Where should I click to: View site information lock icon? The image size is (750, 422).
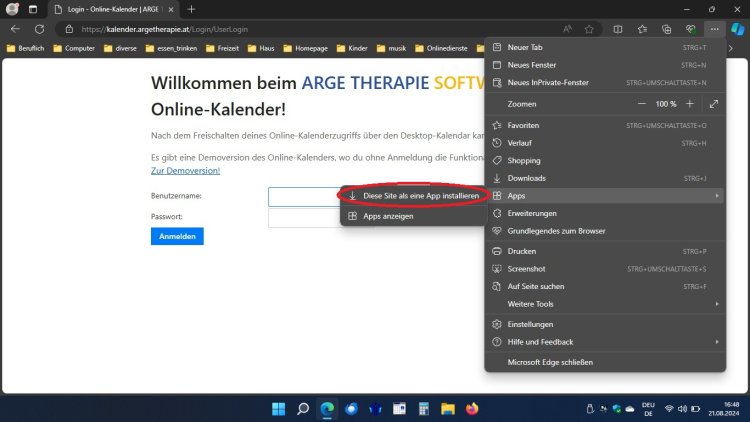pyautogui.click(x=69, y=29)
